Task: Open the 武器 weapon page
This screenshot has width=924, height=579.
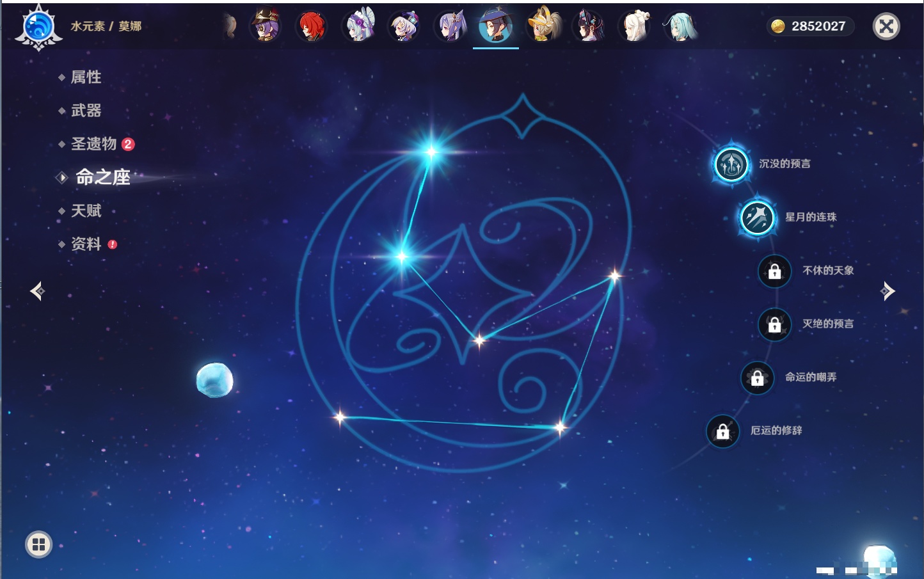Action: pos(86,111)
